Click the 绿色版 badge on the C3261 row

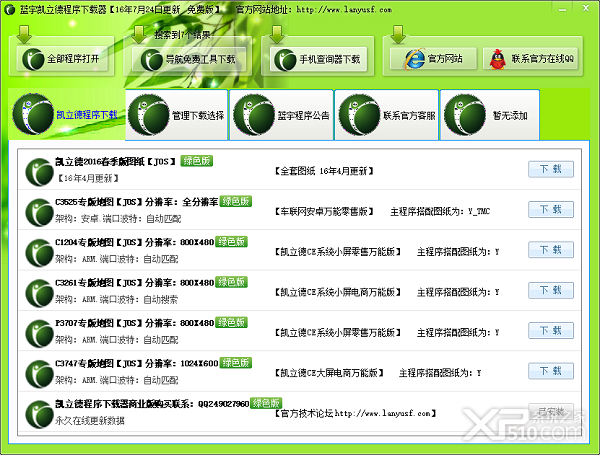(232, 282)
